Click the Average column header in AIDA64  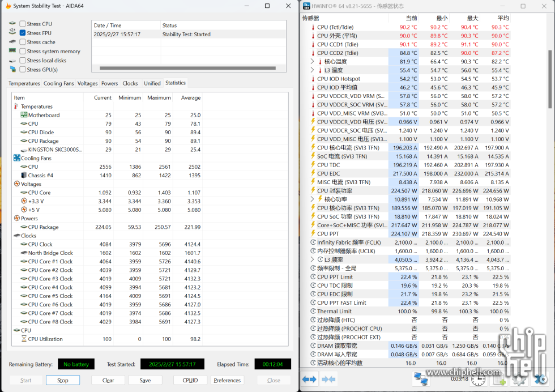point(187,97)
